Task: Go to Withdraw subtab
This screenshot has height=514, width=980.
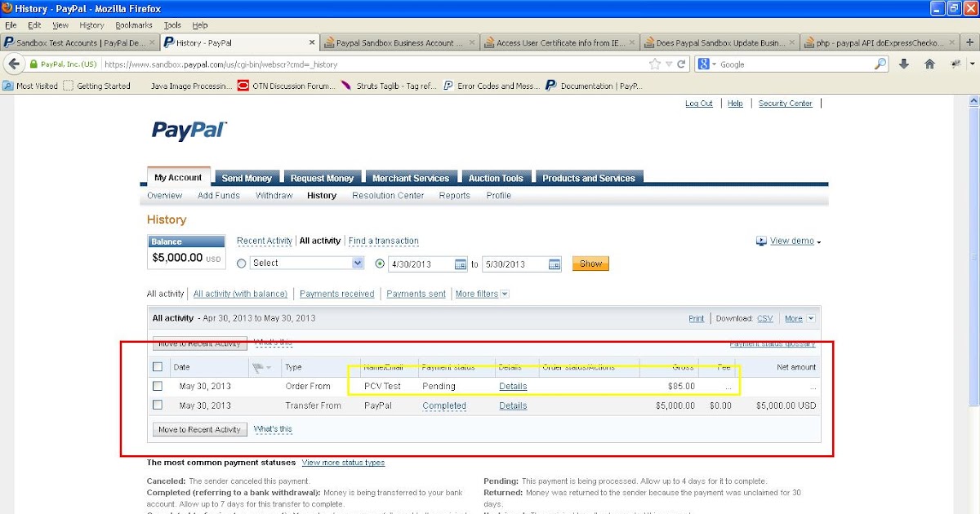Action: click(x=274, y=196)
